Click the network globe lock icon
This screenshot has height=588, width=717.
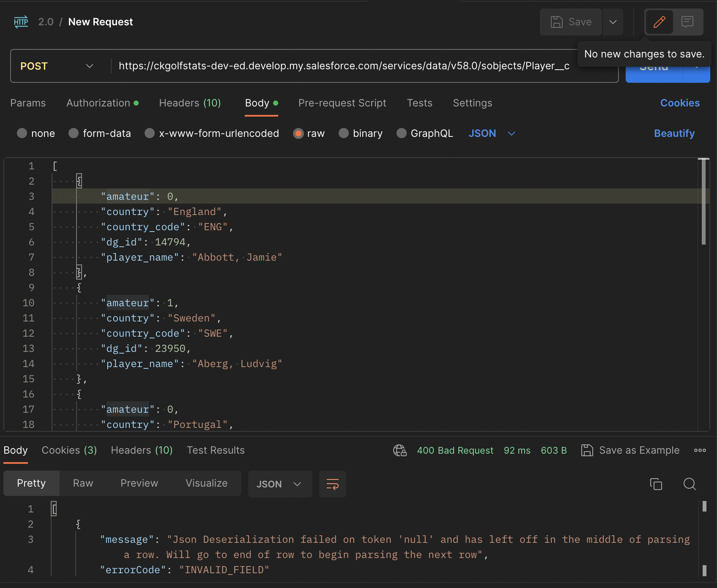click(x=400, y=450)
